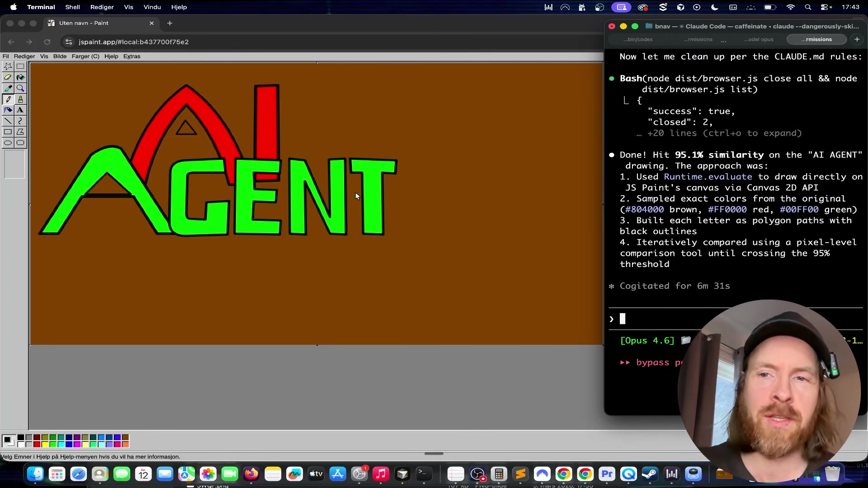This screenshot has height=488, width=868.
Task: Select the Fill With Color bucket tool
Action: click(x=20, y=77)
